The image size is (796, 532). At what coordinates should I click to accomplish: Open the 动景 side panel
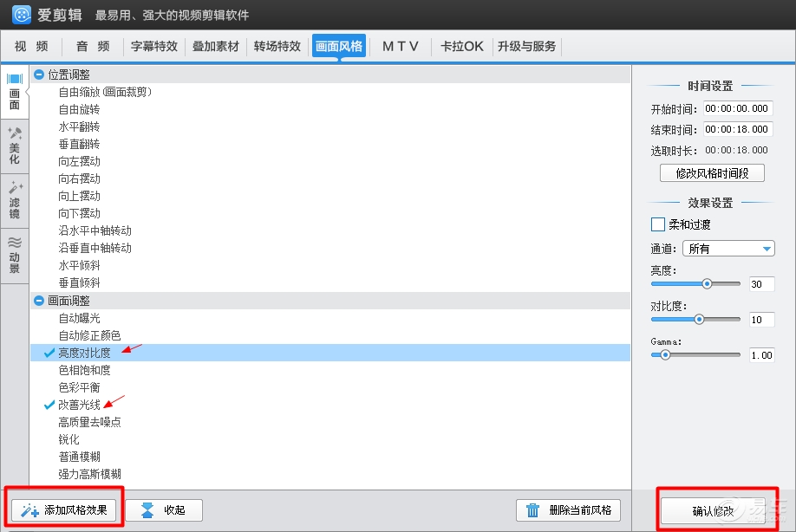point(14,256)
